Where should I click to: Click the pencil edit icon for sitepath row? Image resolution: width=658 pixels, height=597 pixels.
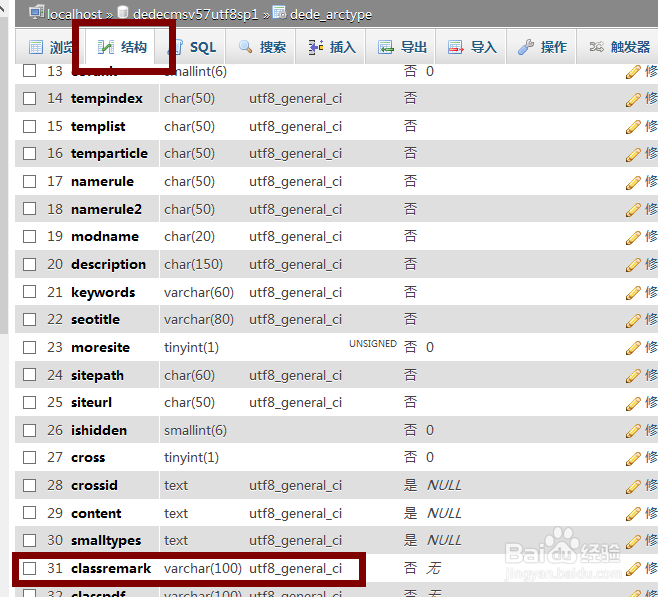tap(633, 376)
